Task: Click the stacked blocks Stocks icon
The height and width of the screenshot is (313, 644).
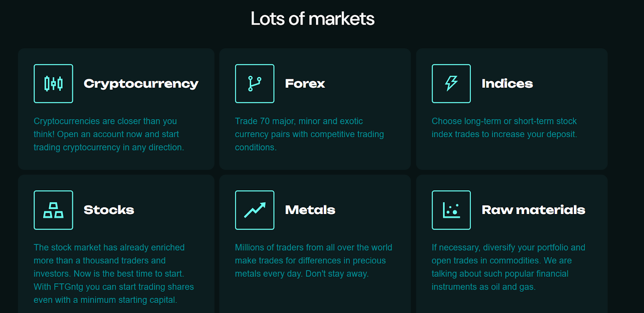Action: [54, 210]
